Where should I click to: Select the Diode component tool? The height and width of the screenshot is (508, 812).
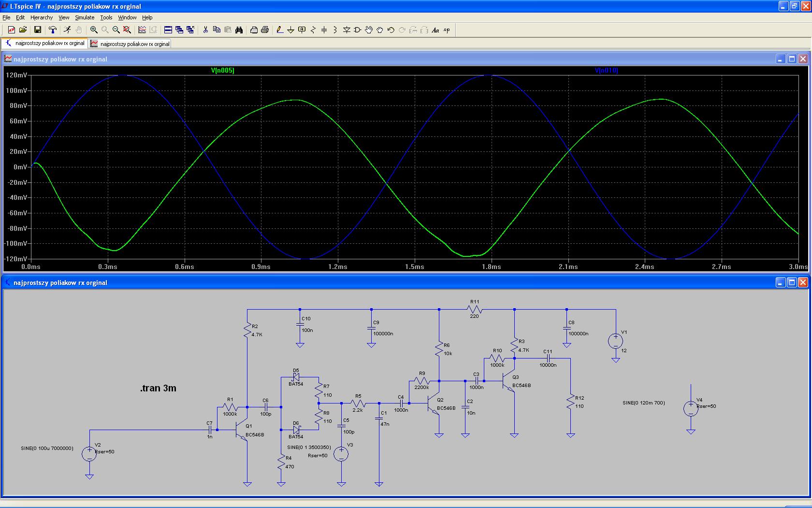click(x=347, y=30)
